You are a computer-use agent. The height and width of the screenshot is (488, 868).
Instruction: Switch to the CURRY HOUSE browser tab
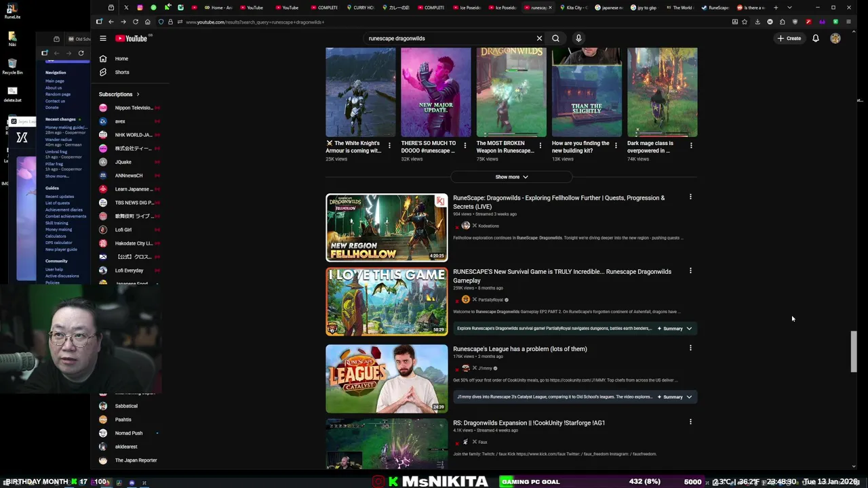(360, 7)
